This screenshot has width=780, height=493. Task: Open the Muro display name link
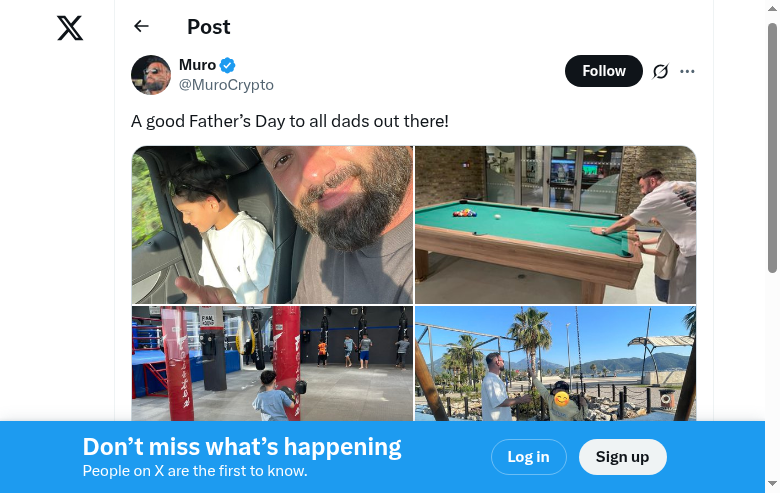point(197,65)
